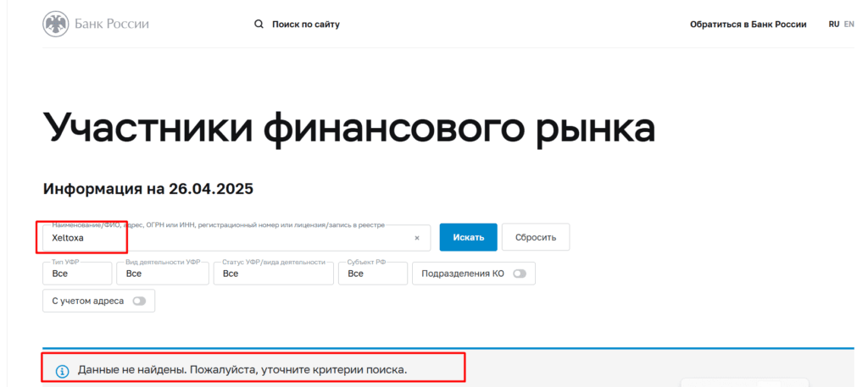868x387 pixels.
Task: Click the Bank of Russia emblem logo
Action: 56,24
